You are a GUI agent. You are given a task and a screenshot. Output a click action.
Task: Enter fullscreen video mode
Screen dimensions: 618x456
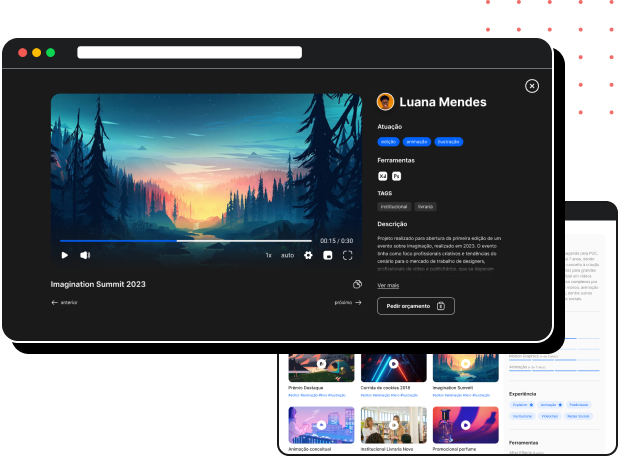348,255
